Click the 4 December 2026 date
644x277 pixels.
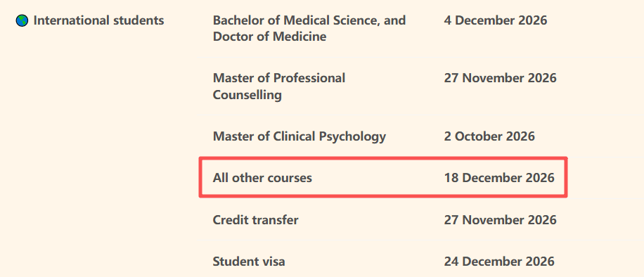point(496,20)
